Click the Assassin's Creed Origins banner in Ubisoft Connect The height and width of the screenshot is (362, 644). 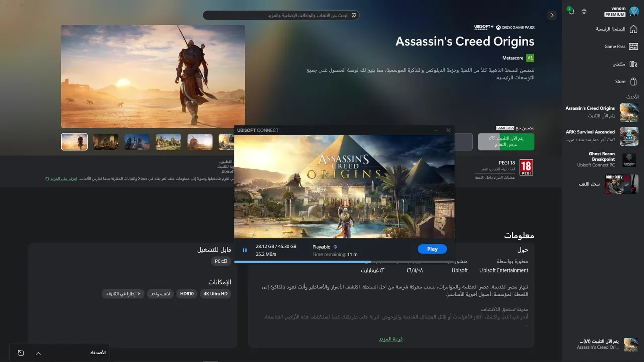coord(344,187)
